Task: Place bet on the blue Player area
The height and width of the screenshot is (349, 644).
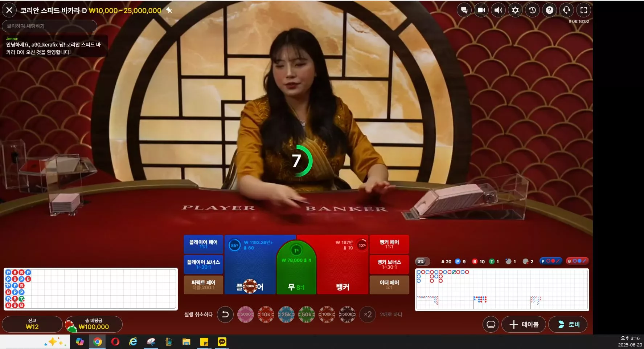Action: coord(250,264)
